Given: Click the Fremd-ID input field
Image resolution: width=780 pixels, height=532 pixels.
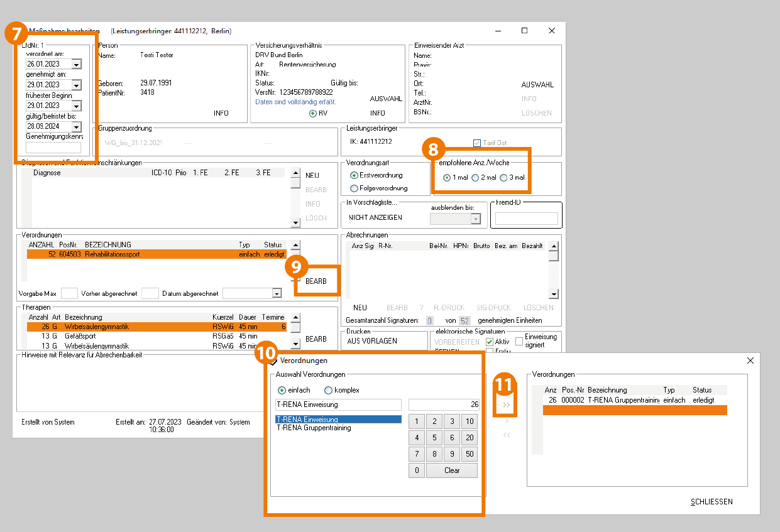Looking at the screenshot, I should coord(526,219).
